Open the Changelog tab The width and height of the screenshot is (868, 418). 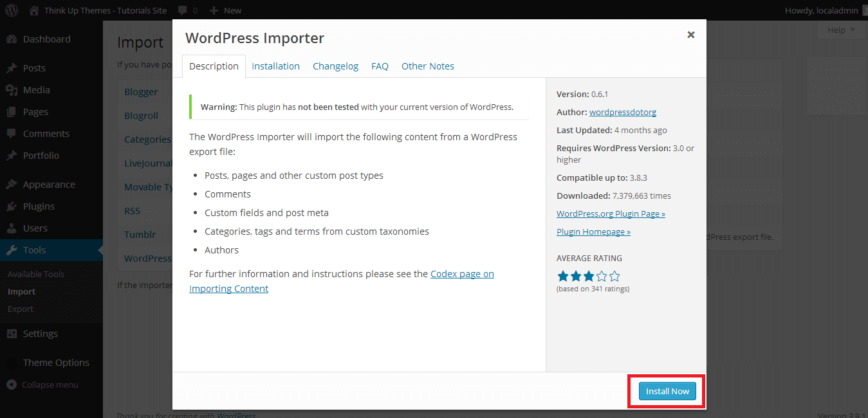[x=335, y=66]
